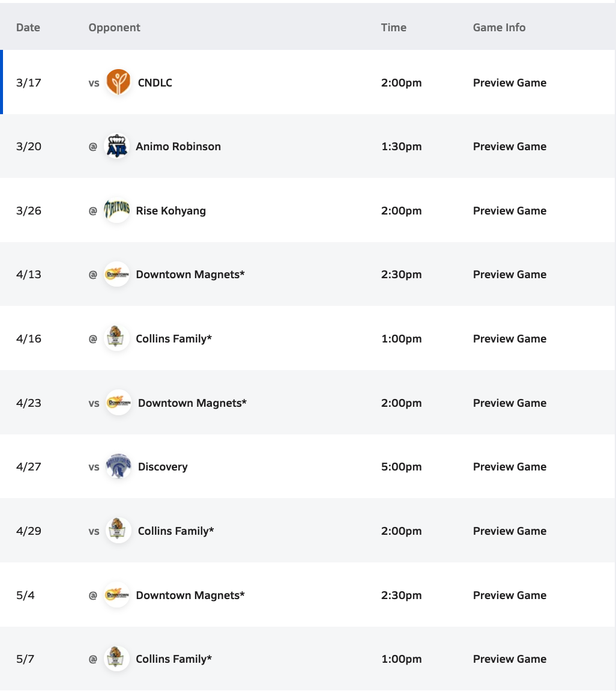The width and height of the screenshot is (616, 691).
Task: Click Downtown Magnets logo for 4/13 game
Action: click(116, 275)
